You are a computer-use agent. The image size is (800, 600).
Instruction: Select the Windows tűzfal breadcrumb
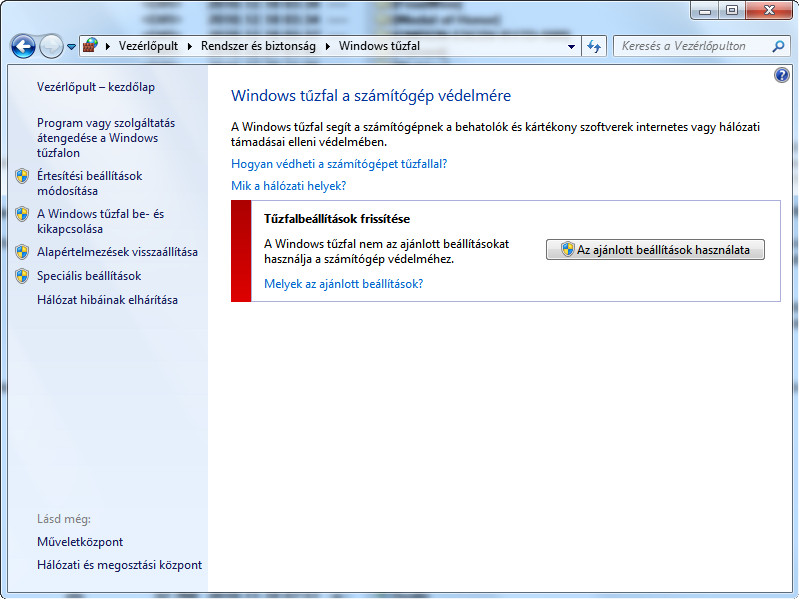click(379, 46)
